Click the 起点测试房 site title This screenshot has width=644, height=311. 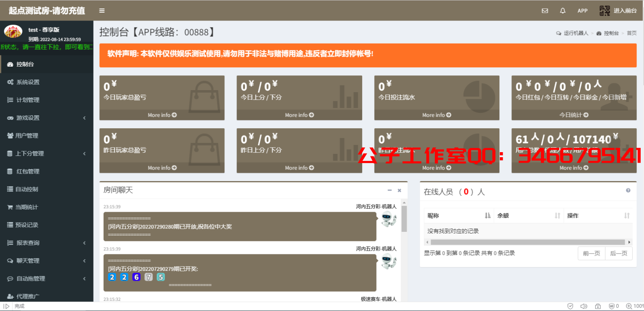click(x=47, y=10)
